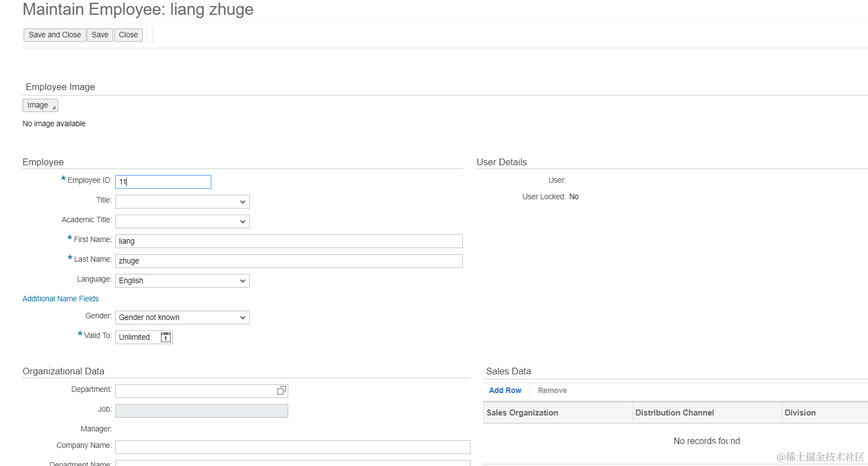The image size is (868, 466).
Task: Open the Department value help icon
Action: (x=281, y=390)
